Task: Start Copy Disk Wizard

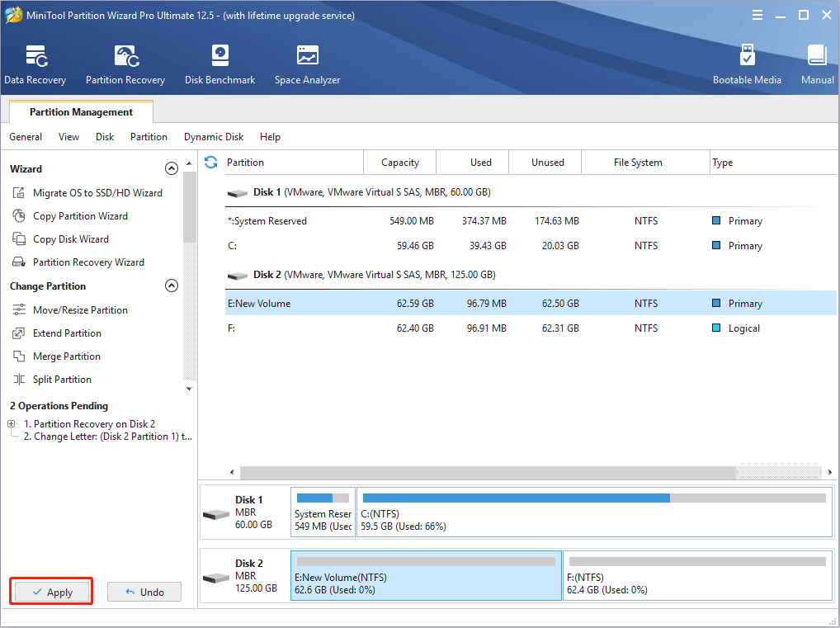Action: [x=71, y=239]
